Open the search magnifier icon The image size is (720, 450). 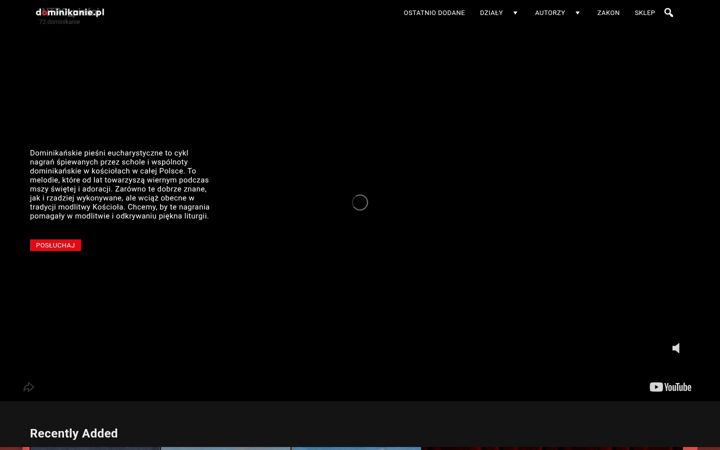click(669, 13)
